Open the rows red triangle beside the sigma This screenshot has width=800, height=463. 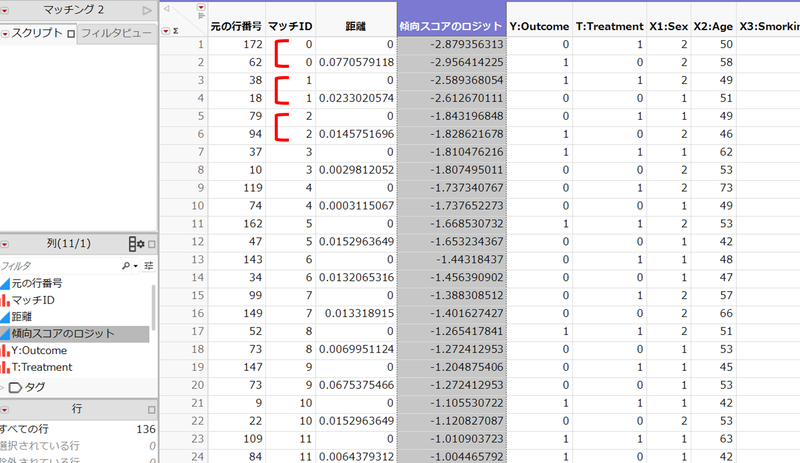tap(166, 31)
